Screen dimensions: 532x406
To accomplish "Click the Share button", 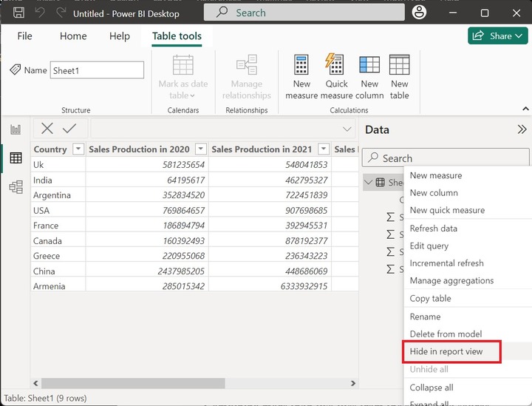I will tap(497, 35).
